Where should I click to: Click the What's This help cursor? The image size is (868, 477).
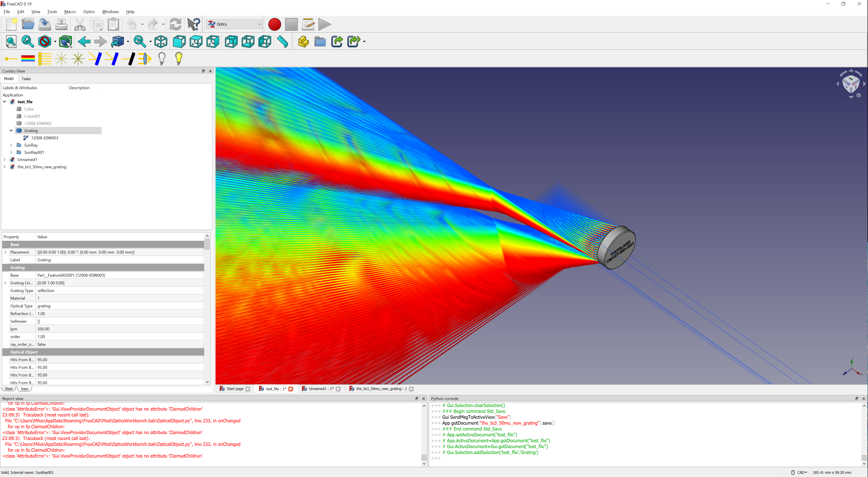(x=193, y=24)
